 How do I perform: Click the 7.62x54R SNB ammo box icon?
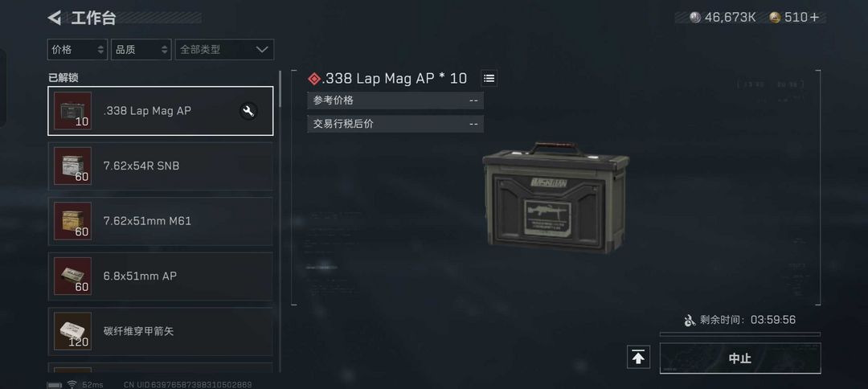(72, 166)
